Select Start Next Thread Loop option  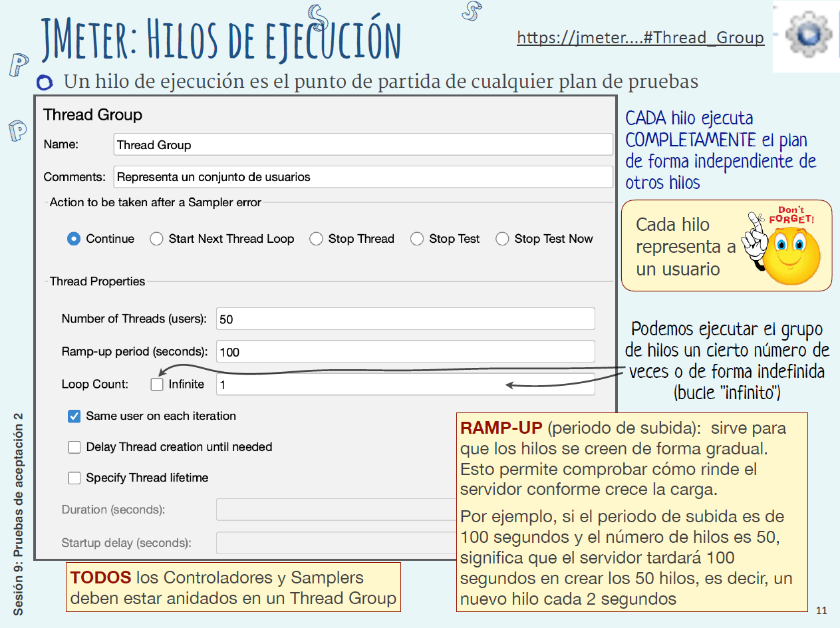(157, 239)
